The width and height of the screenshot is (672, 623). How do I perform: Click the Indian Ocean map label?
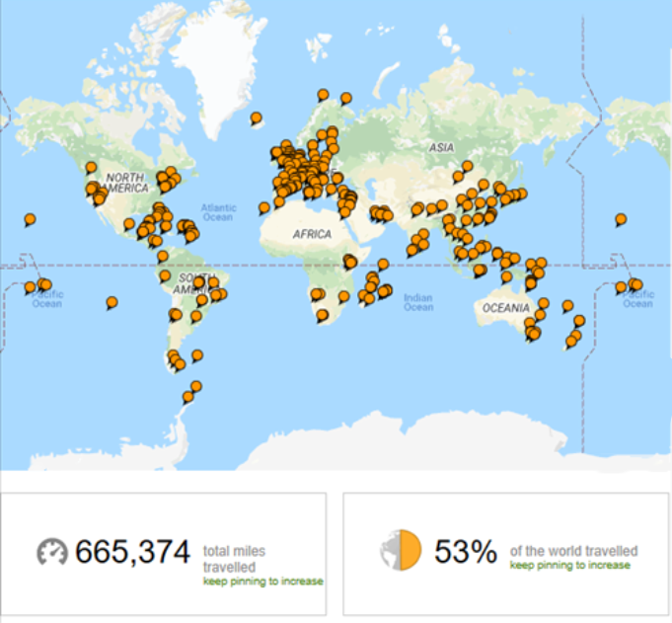(x=417, y=301)
